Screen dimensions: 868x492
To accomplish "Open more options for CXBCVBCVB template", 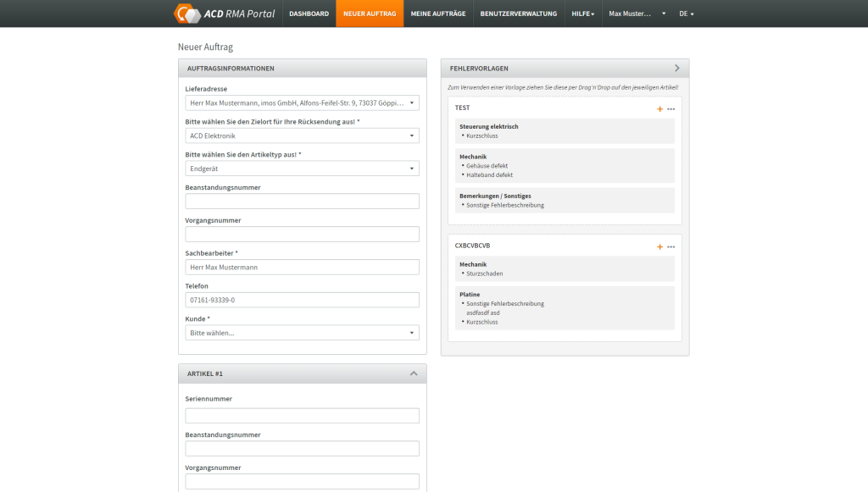I will 670,246.
